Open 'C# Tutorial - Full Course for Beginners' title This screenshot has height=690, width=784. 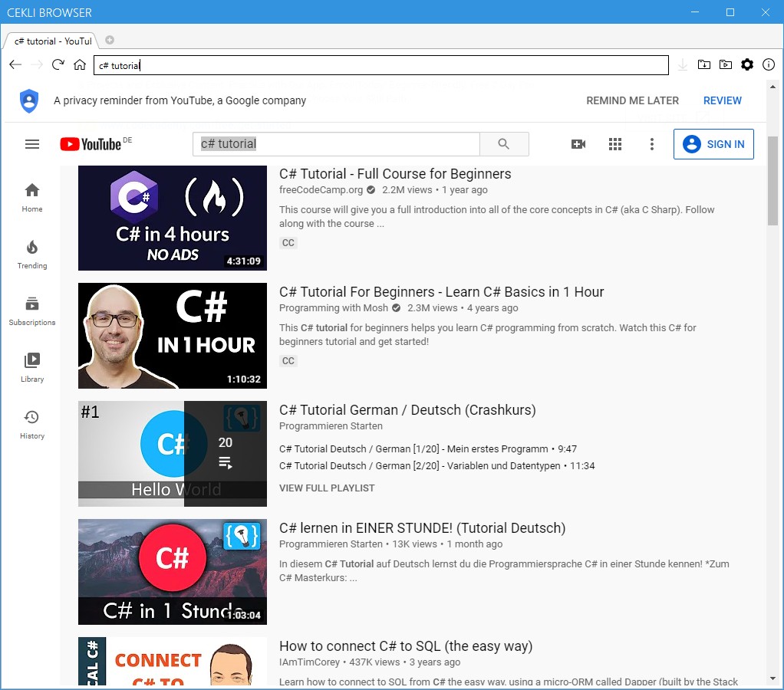coord(395,174)
